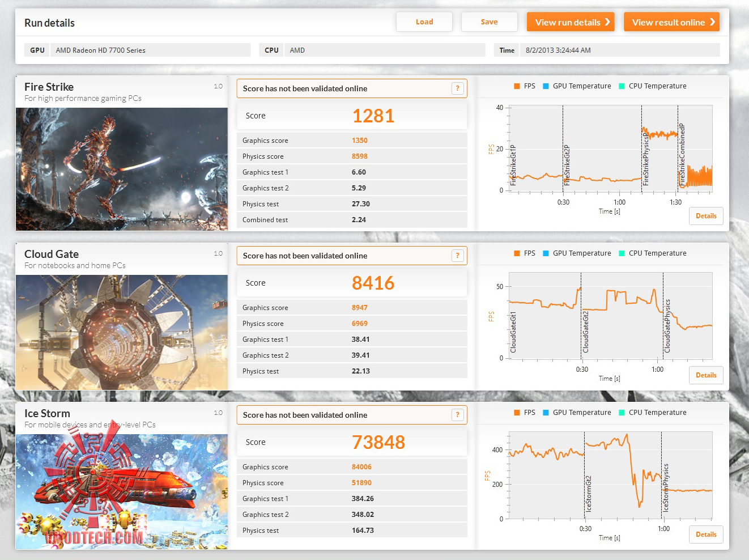Click Fire Strike Physics test value 27.30
This screenshot has width=749, height=560.
point(361,204)
